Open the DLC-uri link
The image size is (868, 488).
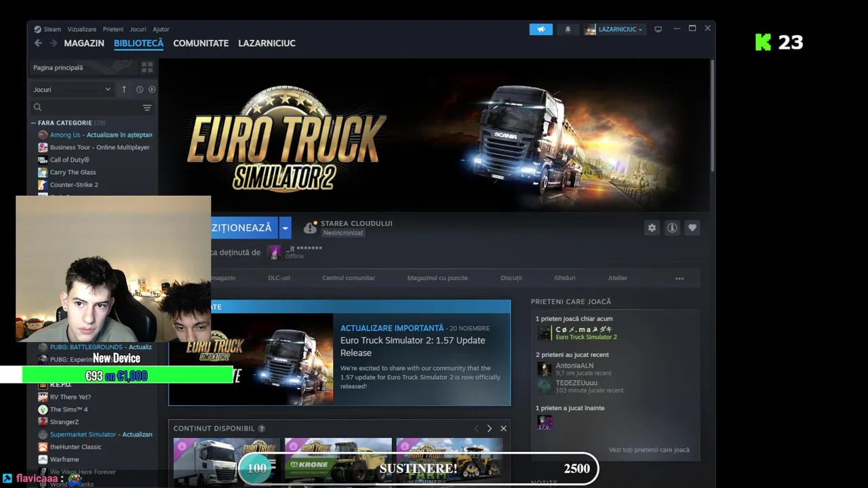tap(279, 278)
